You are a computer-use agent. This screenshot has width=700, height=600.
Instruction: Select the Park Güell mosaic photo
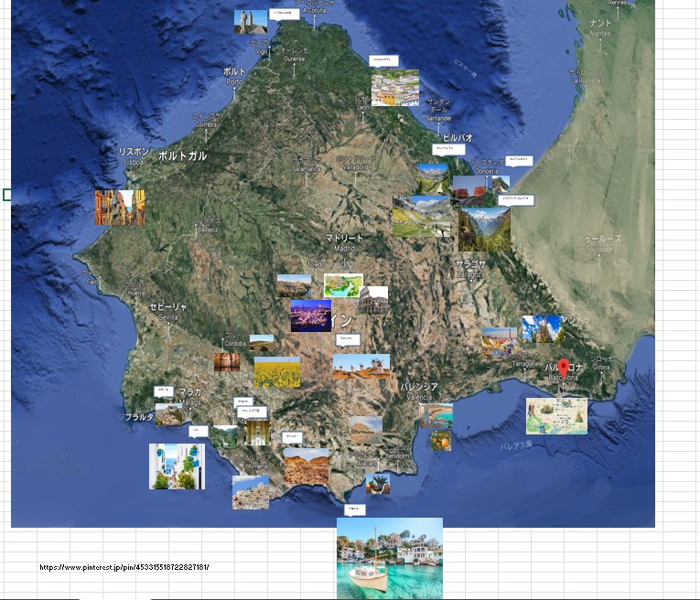pos(500,343)
